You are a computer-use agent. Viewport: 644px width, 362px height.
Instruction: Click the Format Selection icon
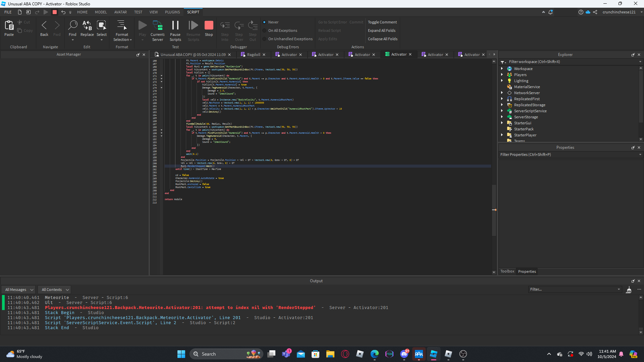click(x=122, y=25)
